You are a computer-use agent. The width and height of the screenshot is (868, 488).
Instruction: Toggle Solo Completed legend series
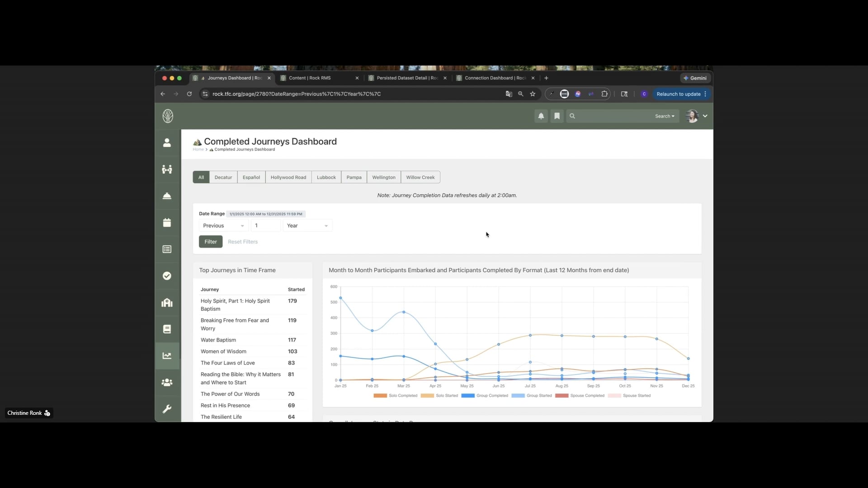[403, 396]
